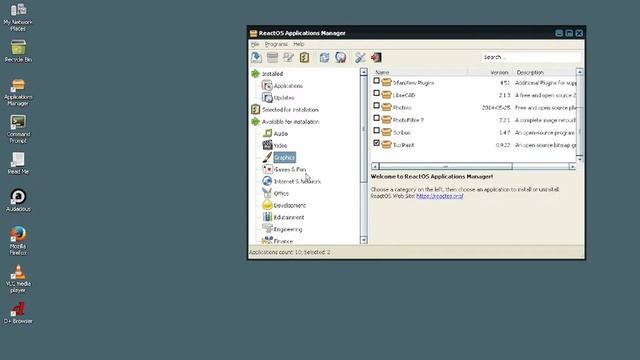Image resolution: width=640 pixels, height=360 pixels.
Task: Click the application list scroll-up arrow
Action: 580,72
